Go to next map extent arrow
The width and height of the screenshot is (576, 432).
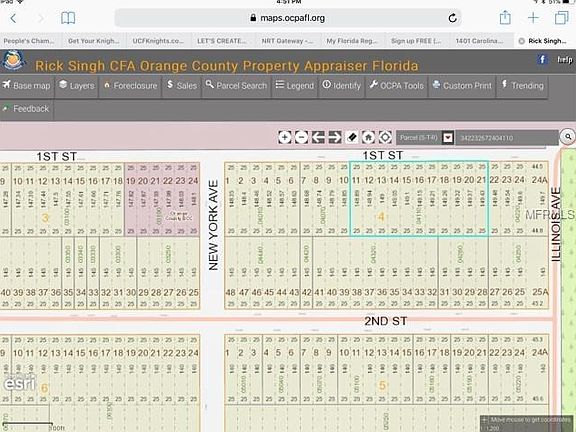click(x=335, y=137)
